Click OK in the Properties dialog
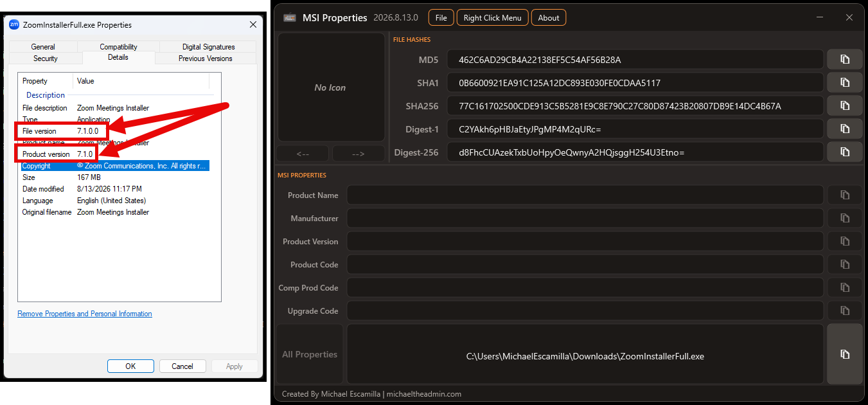This screenshot has height=405, width=868. pos(130,366)
